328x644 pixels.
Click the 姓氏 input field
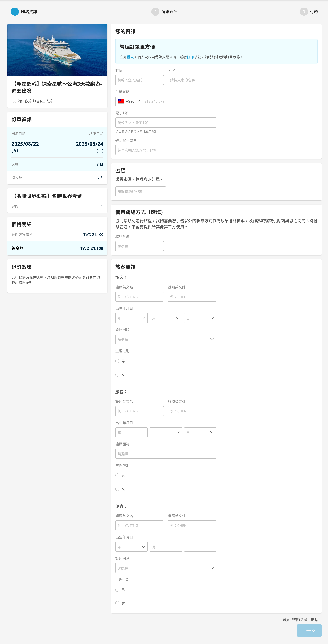click(x=139, y=80)
